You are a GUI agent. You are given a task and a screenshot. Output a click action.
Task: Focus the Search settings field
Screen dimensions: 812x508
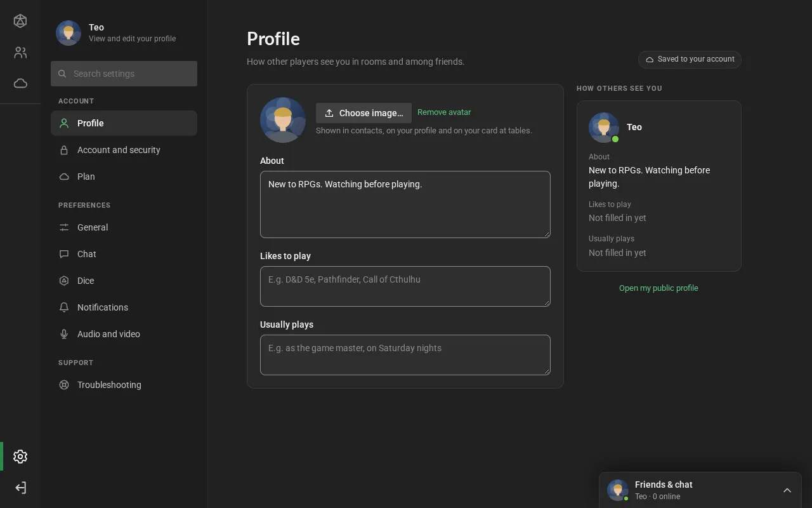124,74
